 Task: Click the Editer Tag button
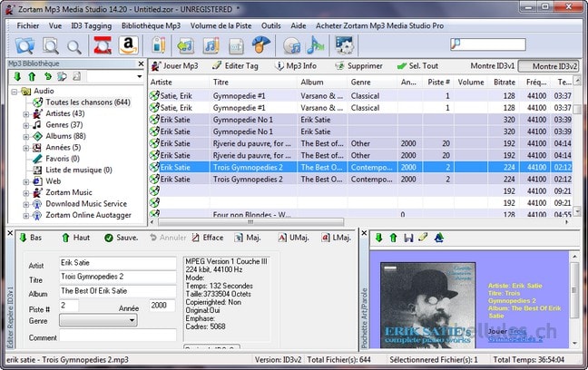[235, 66]
